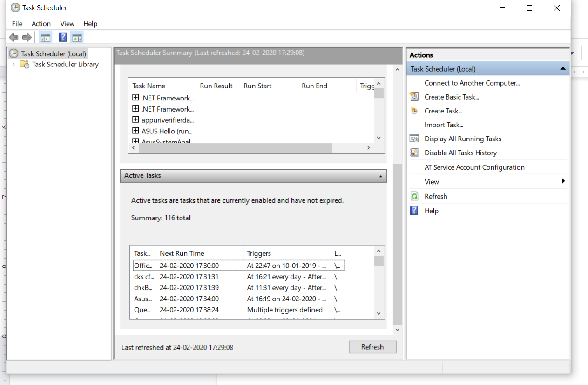Open the File menu
This screenshot has width=588, height=385.
17,24
